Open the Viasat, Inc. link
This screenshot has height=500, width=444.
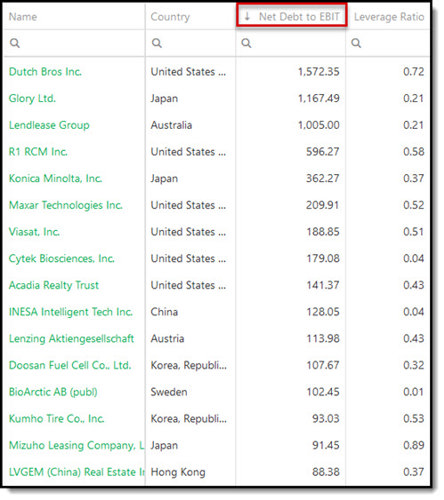click(34, 232)
